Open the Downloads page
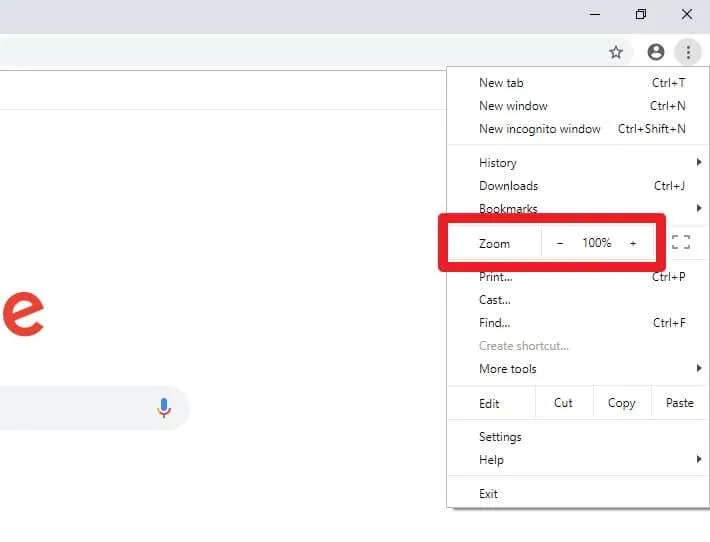The width and height of the screenshot is (710, 542). (x=578, y=186)
